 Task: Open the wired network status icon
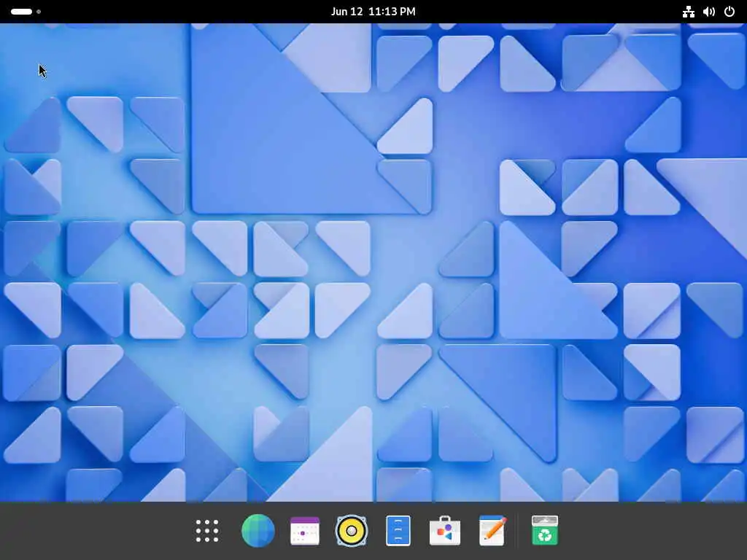click(689, 12)
